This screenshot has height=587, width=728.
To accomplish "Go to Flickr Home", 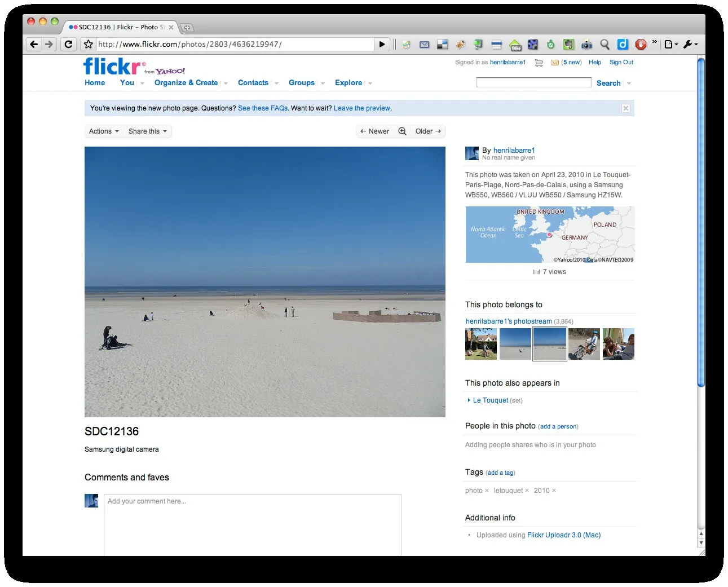I will 95,82.
